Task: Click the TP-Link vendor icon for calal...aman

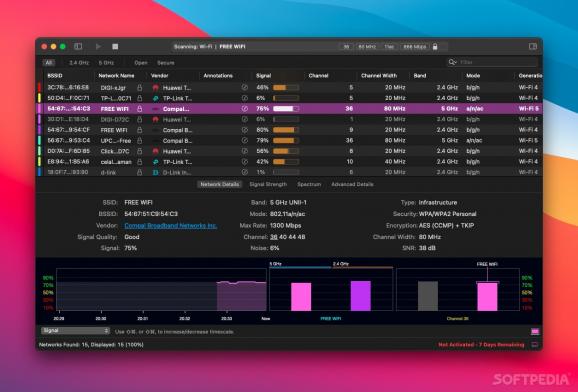Action: coord(156,162)
